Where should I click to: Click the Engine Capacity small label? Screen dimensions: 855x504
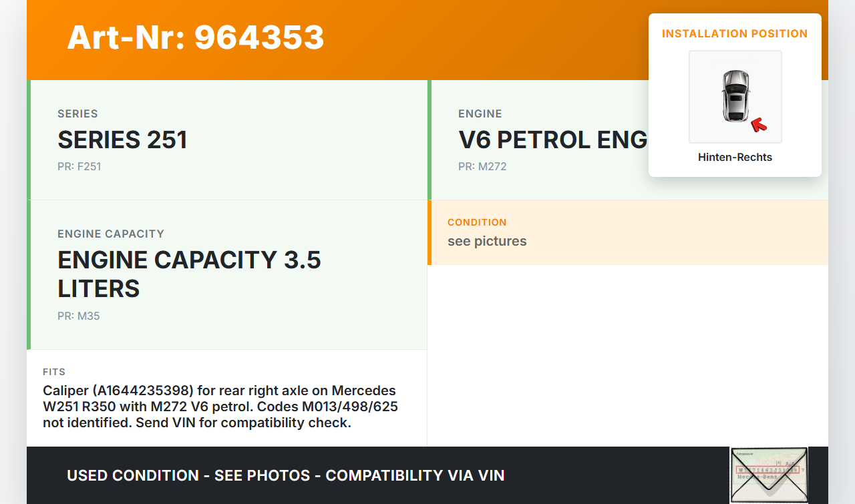click(111, 234)
